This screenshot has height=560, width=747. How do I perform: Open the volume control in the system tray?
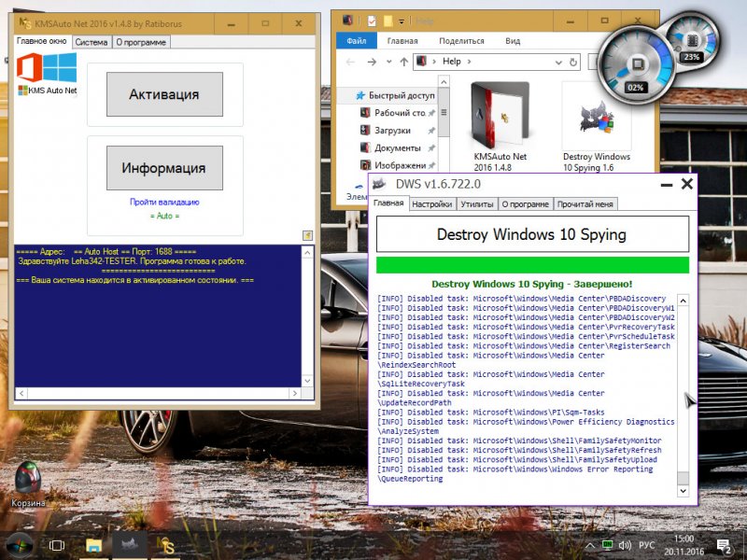pyautogui.click(x=625, y=545)
